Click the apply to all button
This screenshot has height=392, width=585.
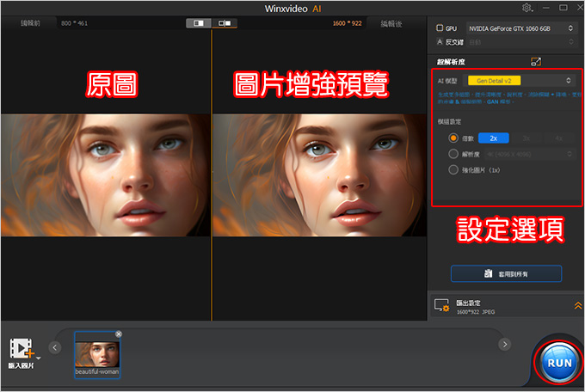tap(506, 273)
